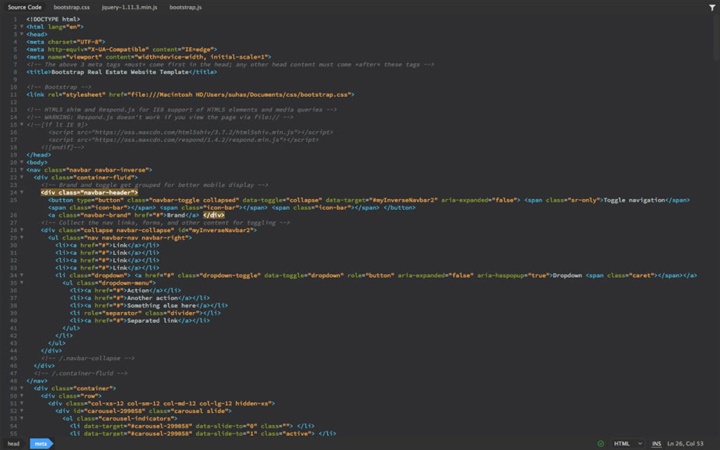Image resolution: width=720 pixels, height=450 pixels.
Task: Collapse the navbar-collapse div at line 28
Action: coord(22,230)
